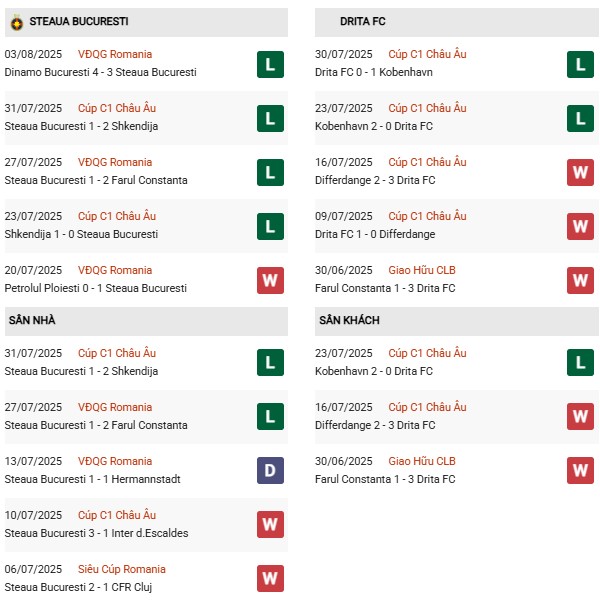Click Cúp C1 Châu Âu link dated 09/07/2025
The image size is (600, 610).
427,216
